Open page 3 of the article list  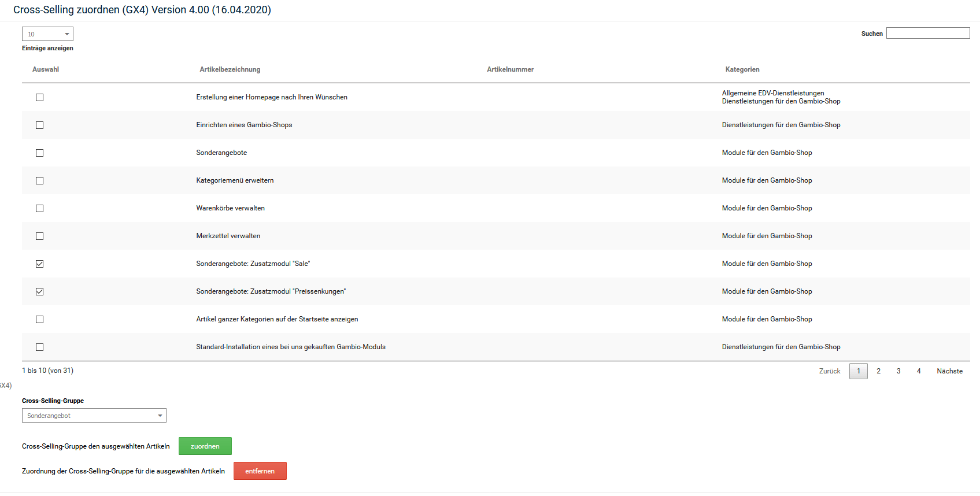click(898, 371)
